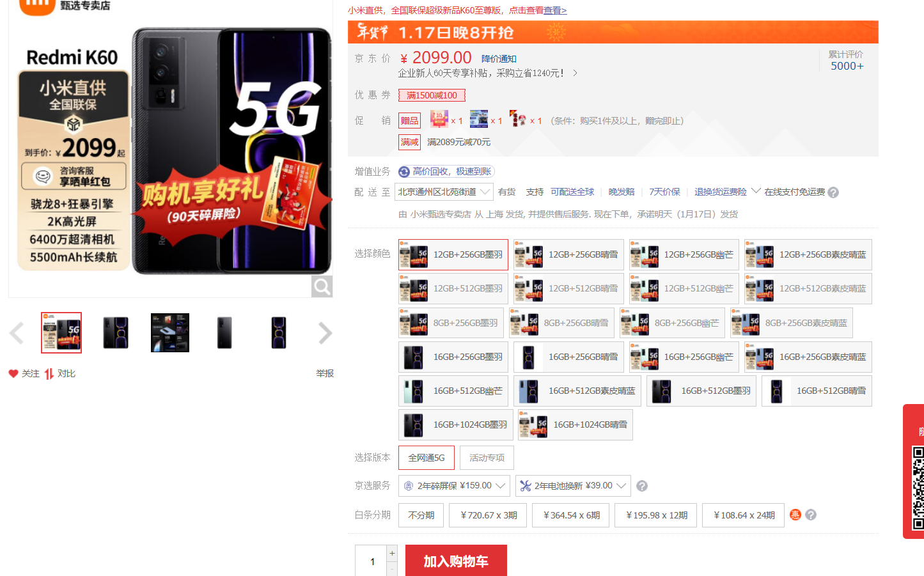Choose 不分期 installment option
Screen dimensions: 924x576
click(421, 515)
